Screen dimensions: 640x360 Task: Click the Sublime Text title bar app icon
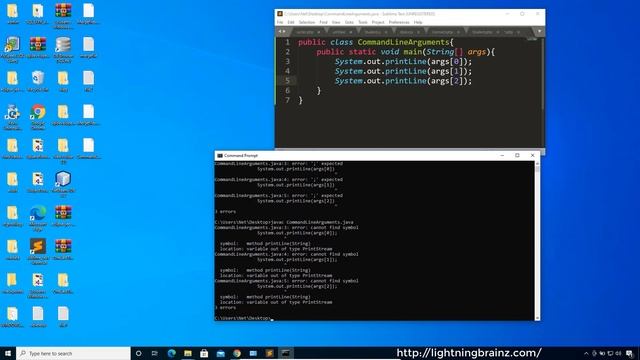click(280, 14)
